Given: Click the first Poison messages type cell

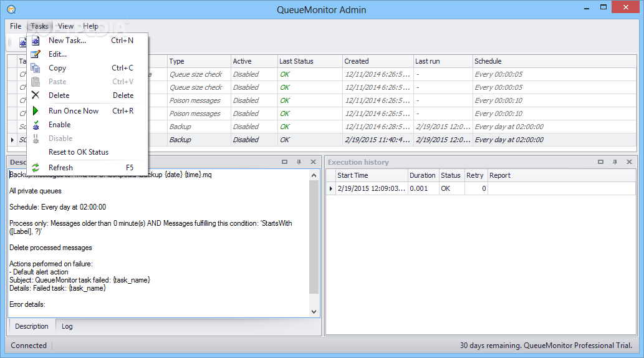Looking at the screenshot, I should (199, 100).
